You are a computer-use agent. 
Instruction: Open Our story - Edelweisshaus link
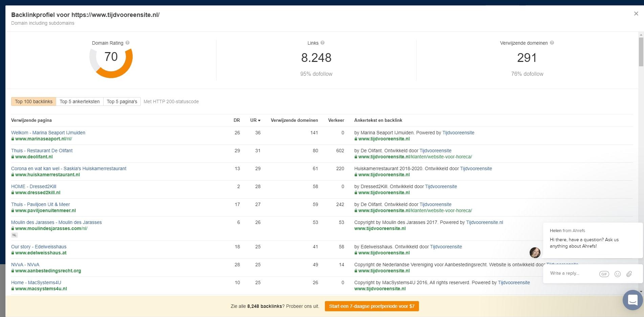click(39, 247)
